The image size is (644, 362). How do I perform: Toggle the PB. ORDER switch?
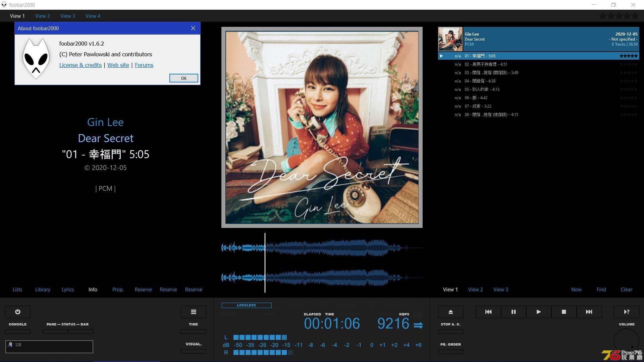(451, 352)
